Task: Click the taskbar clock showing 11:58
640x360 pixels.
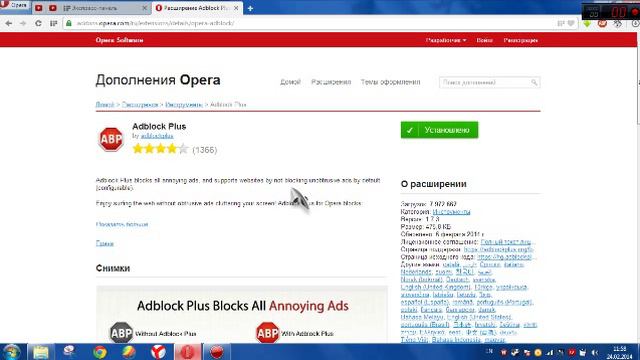Action: point(620,353)
